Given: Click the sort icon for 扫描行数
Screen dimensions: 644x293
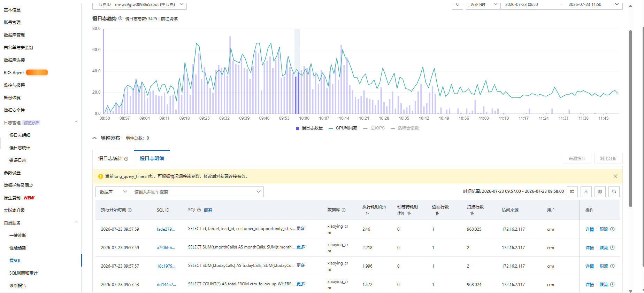Looking at the screenshot, I should click(x=472, y=213).
